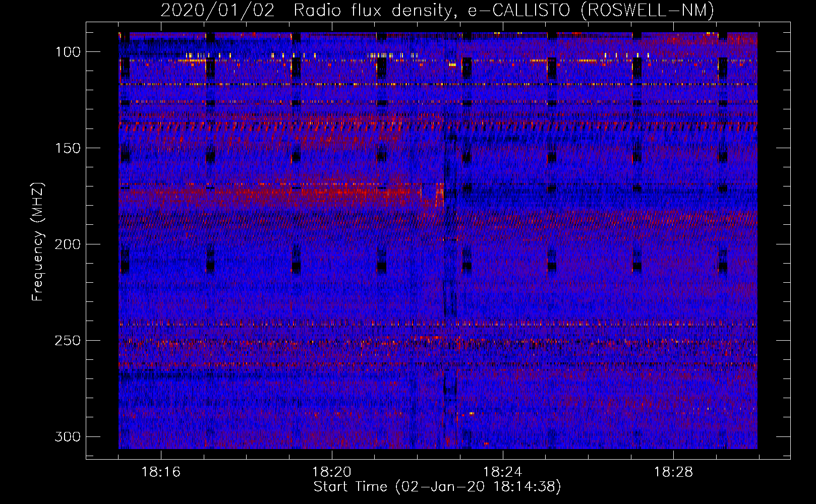Screen dimensions: 816x504
Task: Click the 18:16 time tick label
Action: (x=161, y=472)
